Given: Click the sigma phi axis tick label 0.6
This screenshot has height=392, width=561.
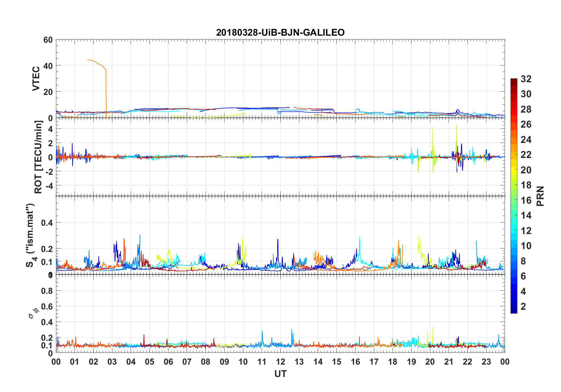Looking at the screenshot, I should click(x=47, y=307).
